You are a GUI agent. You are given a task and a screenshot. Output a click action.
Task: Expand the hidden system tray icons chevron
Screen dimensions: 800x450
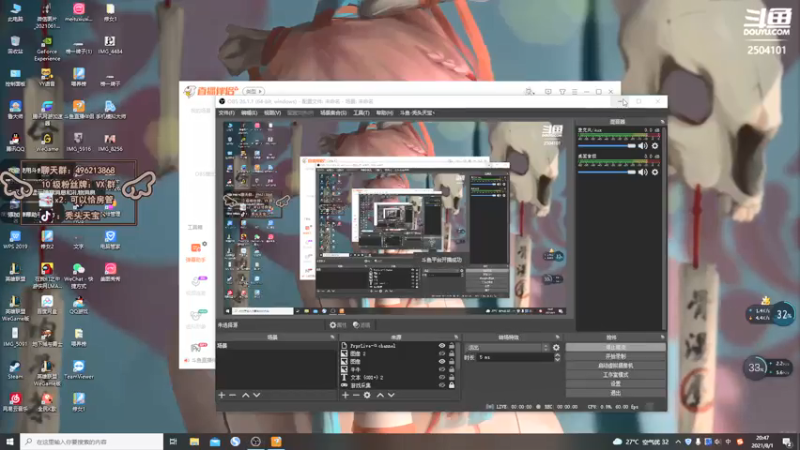(x=678, y=442)
